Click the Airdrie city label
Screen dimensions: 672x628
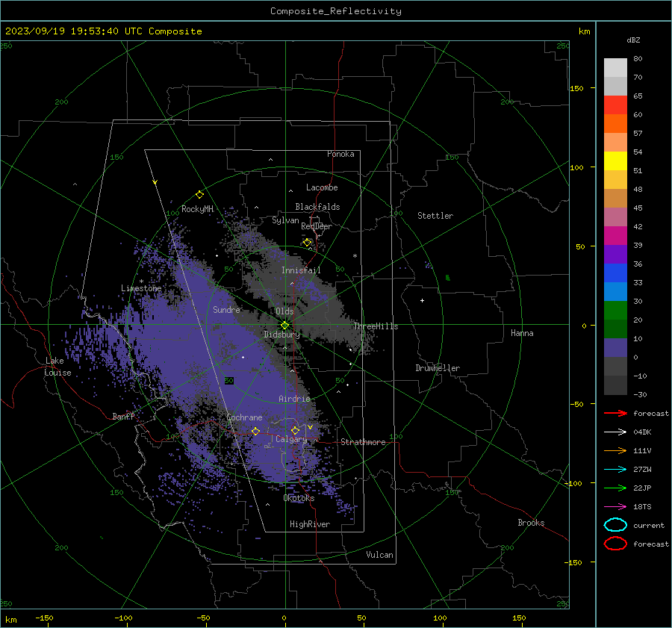pyautogui.click(x=294, y=399)
